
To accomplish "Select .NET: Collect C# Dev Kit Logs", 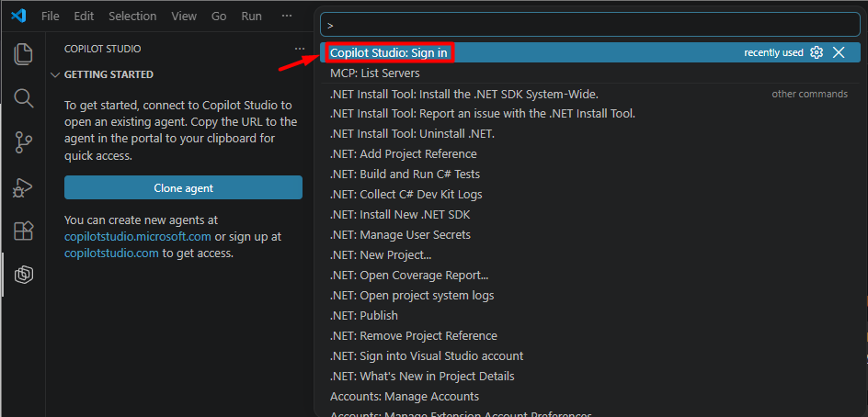I will (590, 195).
